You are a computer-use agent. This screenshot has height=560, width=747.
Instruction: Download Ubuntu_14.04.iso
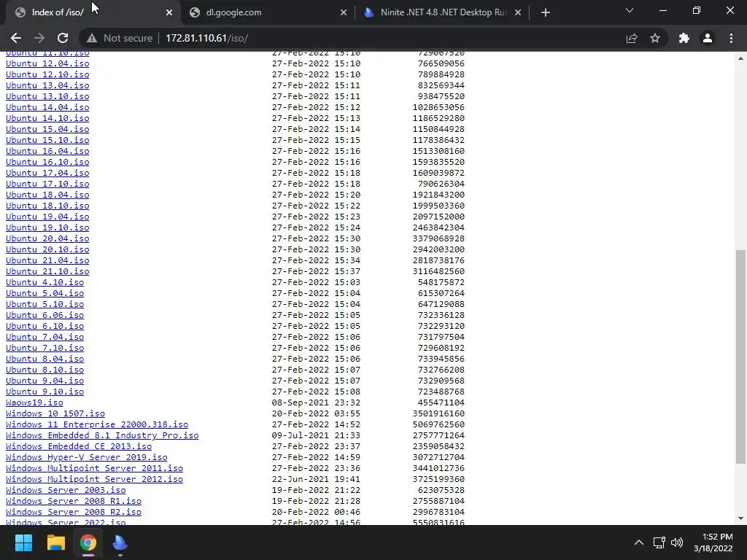click(47, 107)
